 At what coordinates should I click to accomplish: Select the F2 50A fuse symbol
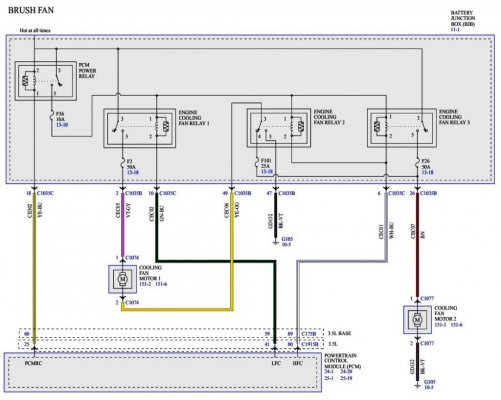pos(123,164)
